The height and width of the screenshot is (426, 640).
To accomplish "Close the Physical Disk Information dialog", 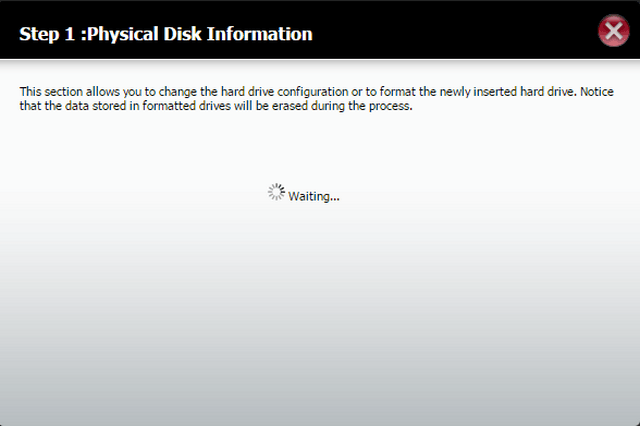I will pos(613,31).
